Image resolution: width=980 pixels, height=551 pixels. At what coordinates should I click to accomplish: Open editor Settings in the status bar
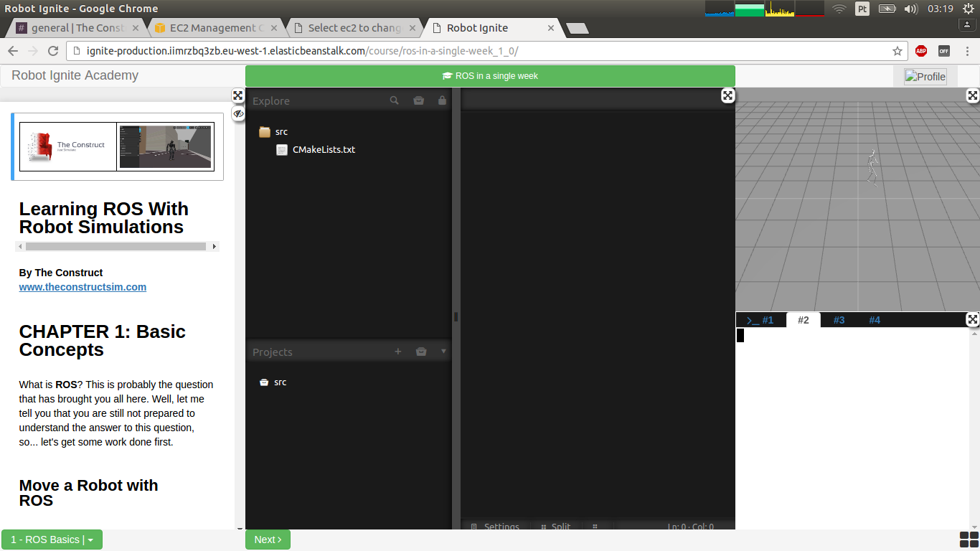coord(495,526)
